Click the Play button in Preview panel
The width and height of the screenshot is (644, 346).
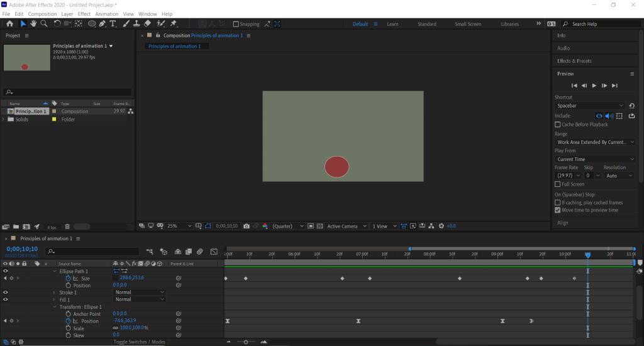(x=594, y=86)
